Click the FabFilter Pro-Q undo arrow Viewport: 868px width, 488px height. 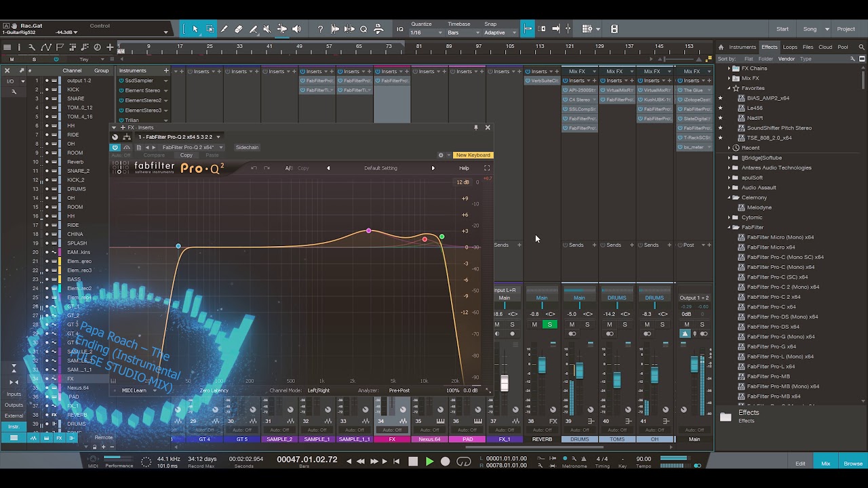254,168
